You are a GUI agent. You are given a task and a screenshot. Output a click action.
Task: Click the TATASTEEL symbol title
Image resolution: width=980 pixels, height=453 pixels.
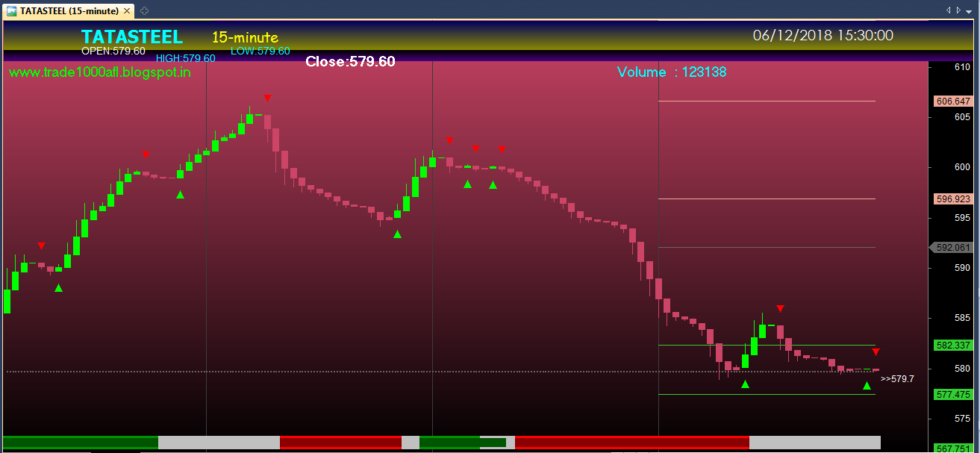click(131, 37)
